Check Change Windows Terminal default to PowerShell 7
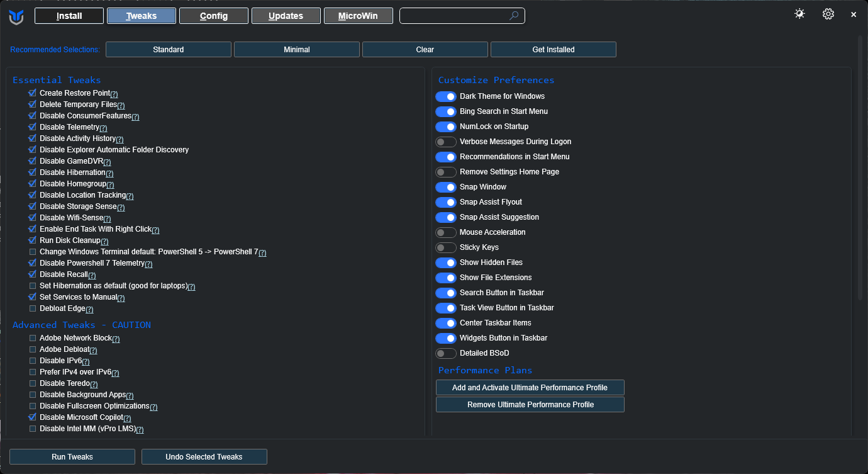 (33, 252)
